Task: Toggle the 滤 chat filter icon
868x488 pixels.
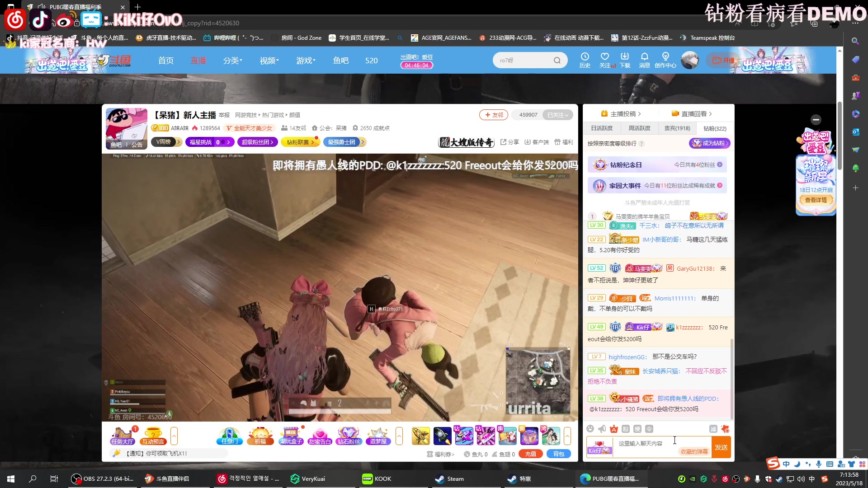Action: click(713, 429)
